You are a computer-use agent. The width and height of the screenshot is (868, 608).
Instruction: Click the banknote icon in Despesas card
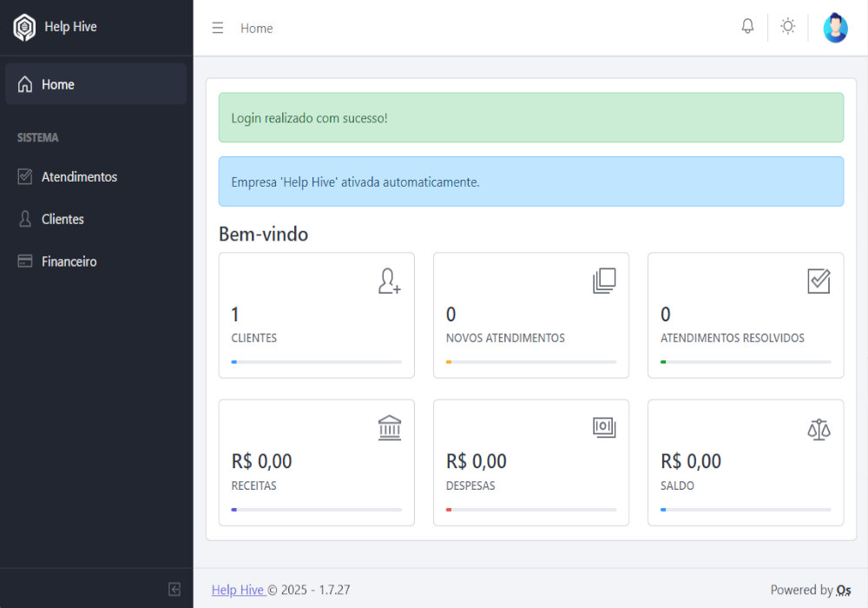point(604,426)
